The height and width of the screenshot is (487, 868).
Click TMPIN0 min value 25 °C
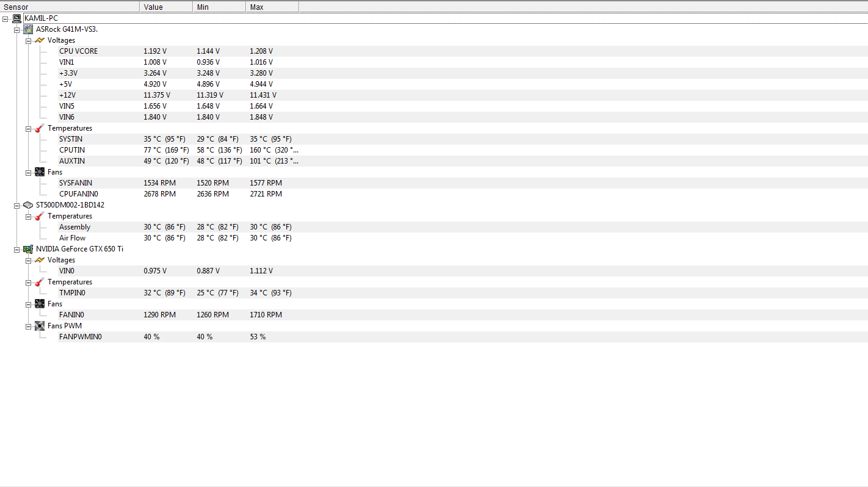(x=217, y=293)
